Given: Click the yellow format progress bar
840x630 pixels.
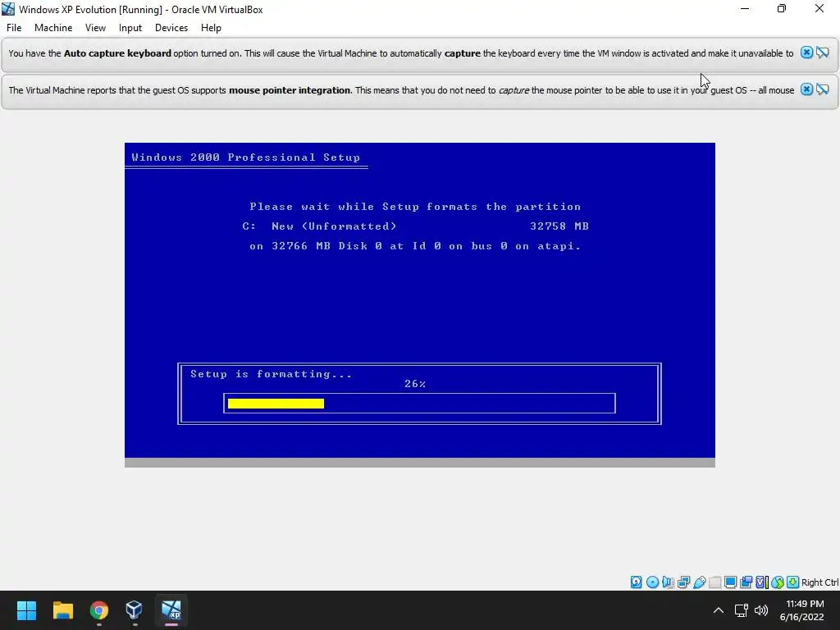Looking at the screenshot, I should click(x=276, y=404).
